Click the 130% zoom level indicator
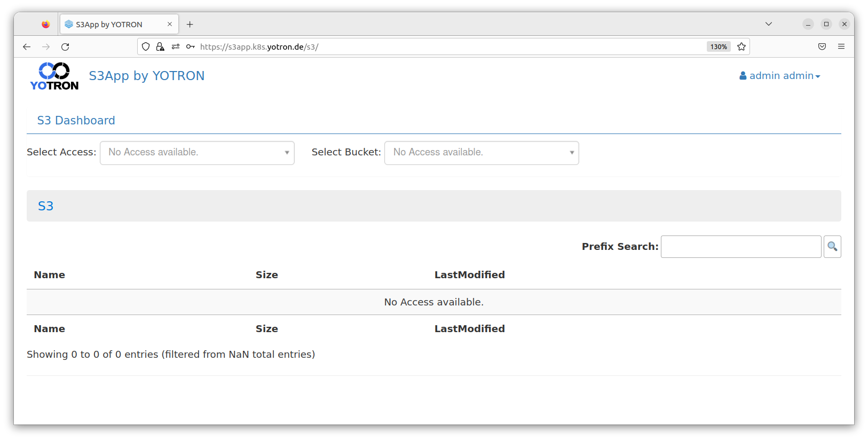The width and height of the screenshot is (868, 440). (719, 47)
